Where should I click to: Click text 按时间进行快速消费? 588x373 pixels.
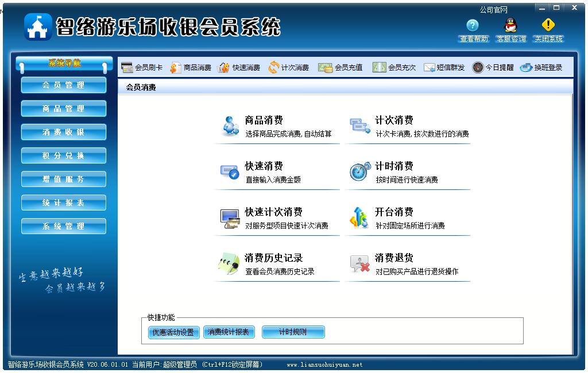(407, 180)
